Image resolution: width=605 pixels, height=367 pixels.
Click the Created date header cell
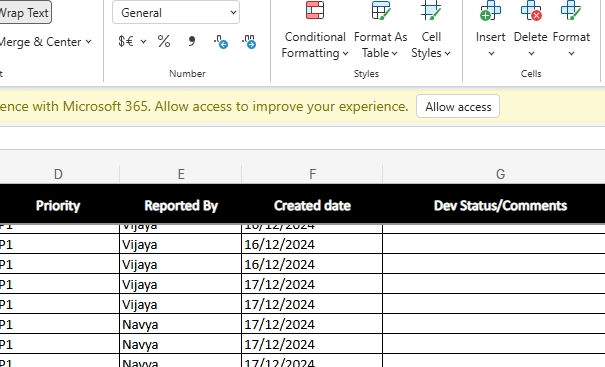312,206
